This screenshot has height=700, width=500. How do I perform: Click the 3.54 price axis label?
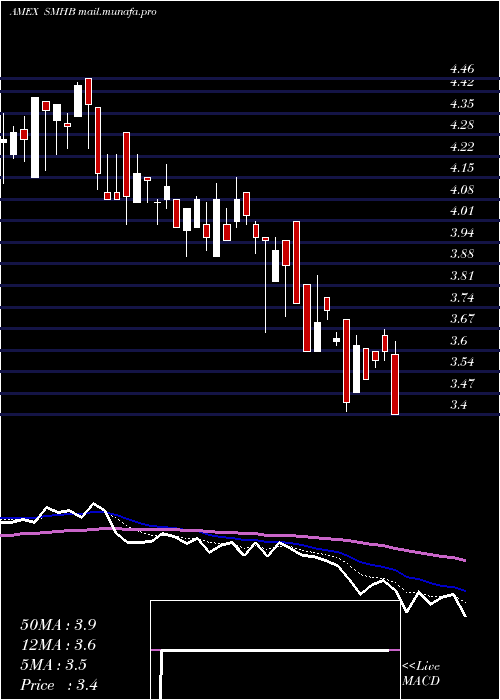(x=462, y=361)
